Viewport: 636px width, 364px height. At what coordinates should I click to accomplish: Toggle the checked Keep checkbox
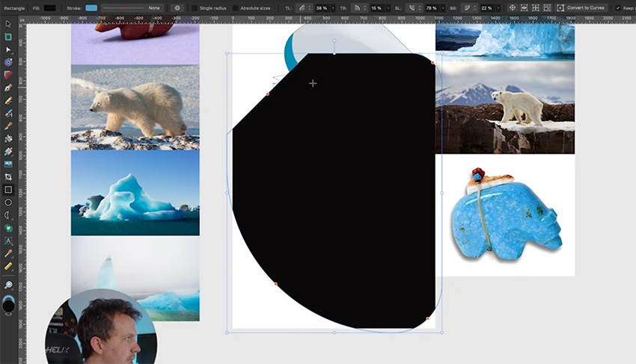click(x=618, y=7)
